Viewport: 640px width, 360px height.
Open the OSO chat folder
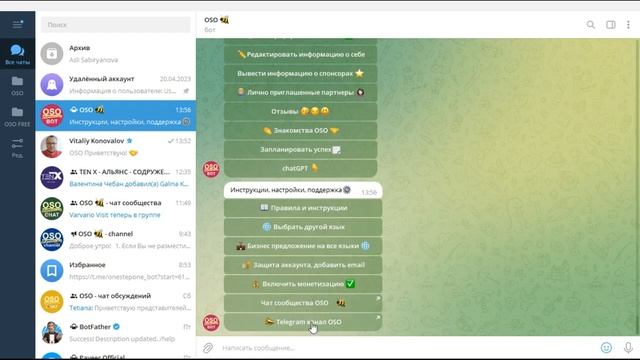17,85
